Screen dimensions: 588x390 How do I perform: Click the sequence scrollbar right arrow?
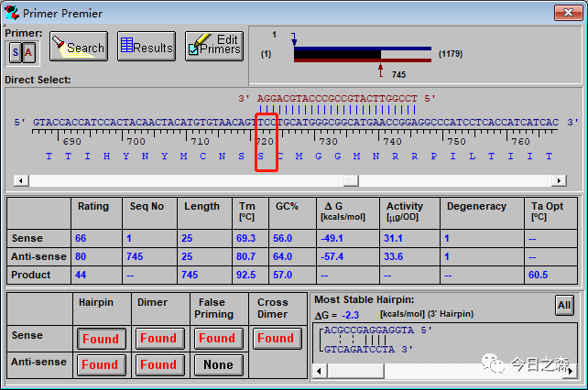point(559,180)
